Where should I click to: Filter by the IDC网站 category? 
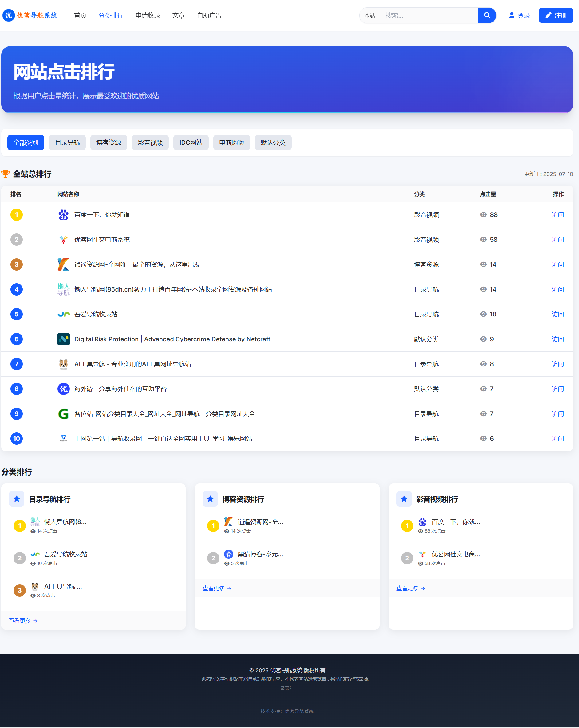(191, 143)
